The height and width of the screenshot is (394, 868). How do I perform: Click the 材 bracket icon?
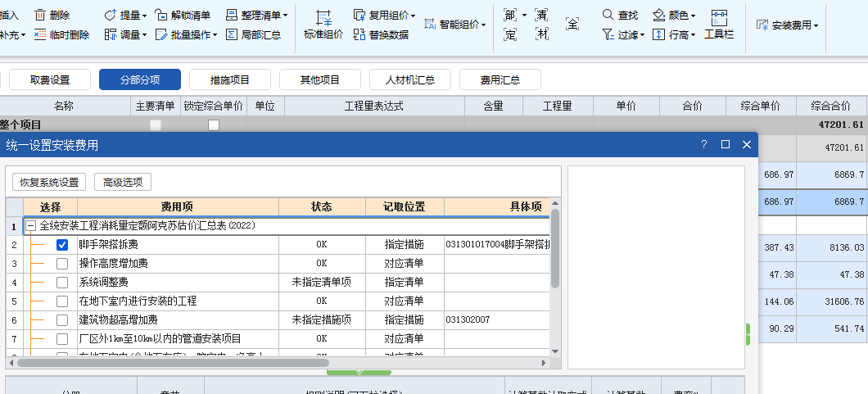point(541,34)
